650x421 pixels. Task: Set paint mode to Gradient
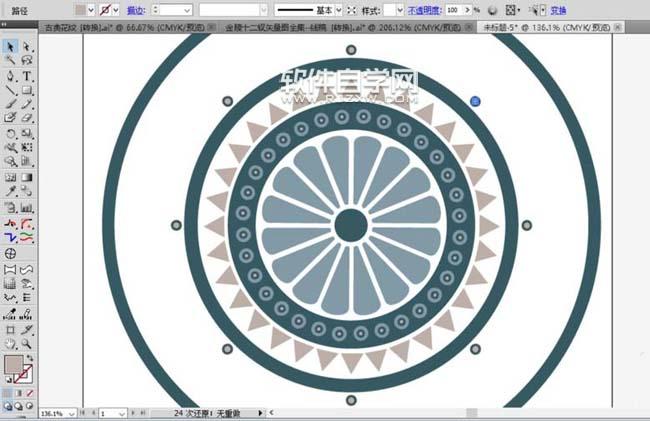tap(19, 393)
